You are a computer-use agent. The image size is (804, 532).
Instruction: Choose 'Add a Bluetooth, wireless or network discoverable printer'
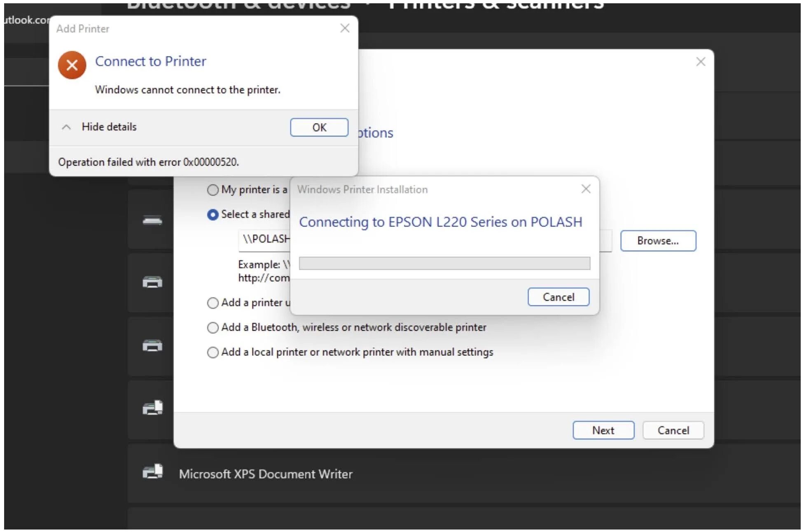(213, 328)
